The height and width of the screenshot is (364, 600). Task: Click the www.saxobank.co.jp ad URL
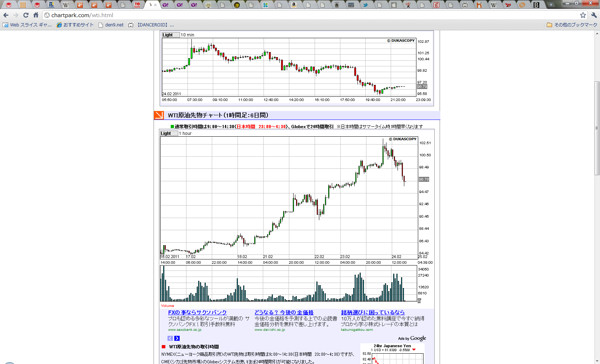185,330
